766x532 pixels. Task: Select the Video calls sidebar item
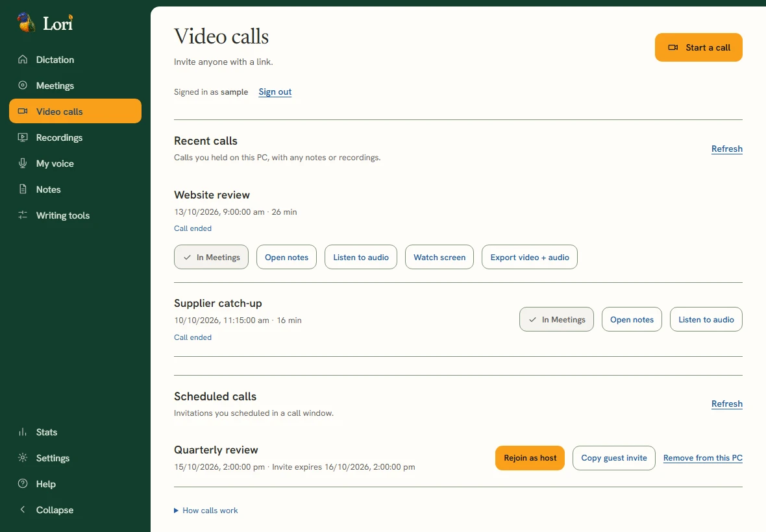pyautogui.click(x=75, y=112)
